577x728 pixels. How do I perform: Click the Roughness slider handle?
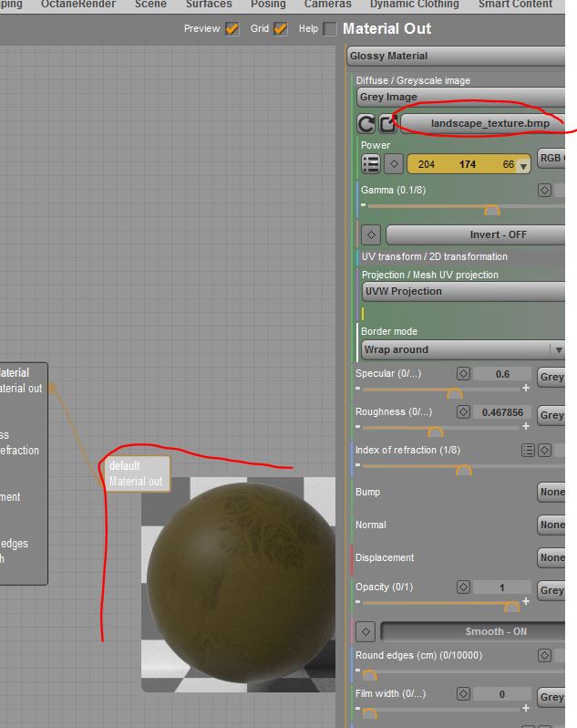435,432
